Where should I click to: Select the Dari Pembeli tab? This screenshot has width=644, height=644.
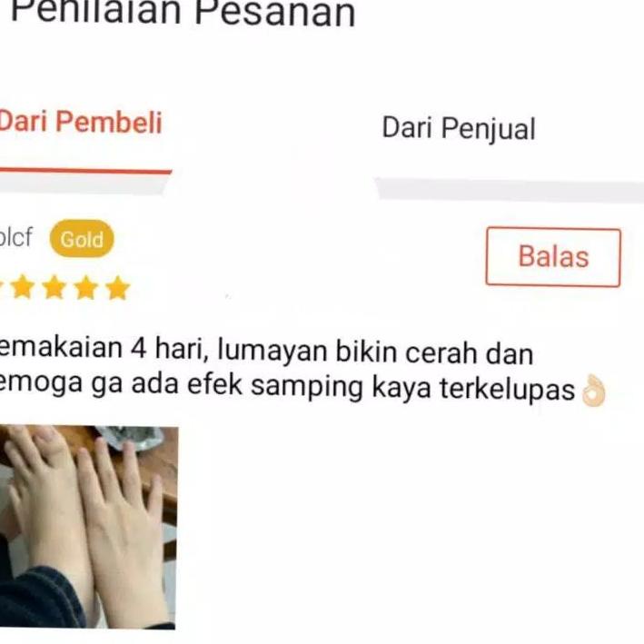pos(81,122)
